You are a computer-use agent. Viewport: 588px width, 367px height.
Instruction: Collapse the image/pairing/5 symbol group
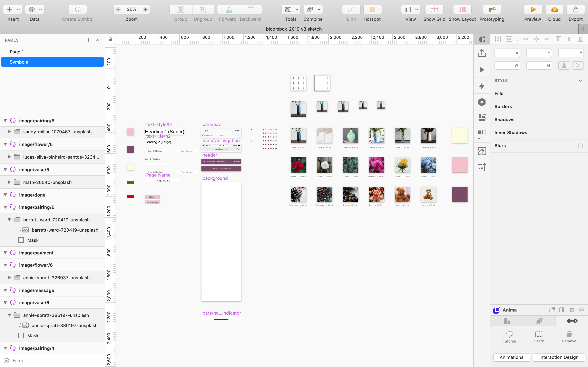[5, 120]
